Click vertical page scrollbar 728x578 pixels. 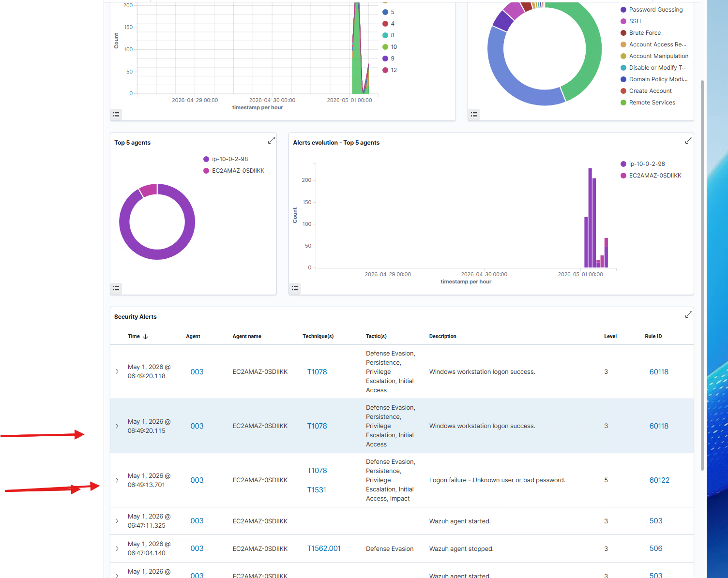[x=702, y=276]
